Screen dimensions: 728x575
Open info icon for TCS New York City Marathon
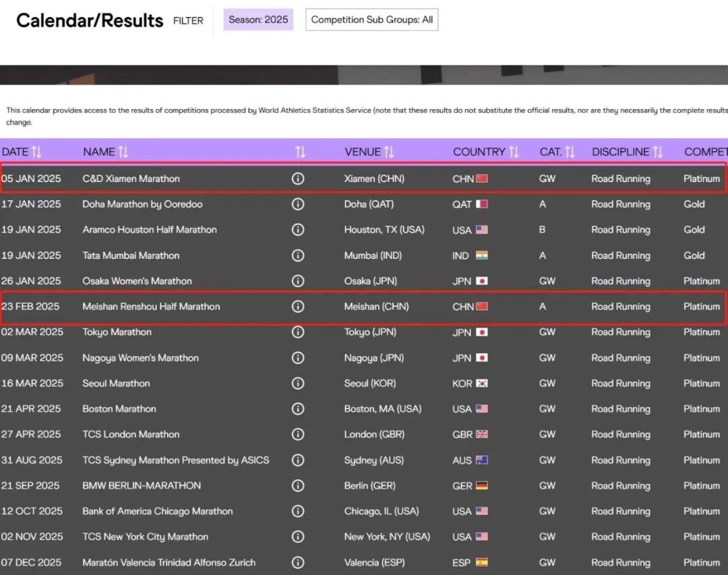coord(297,537)
